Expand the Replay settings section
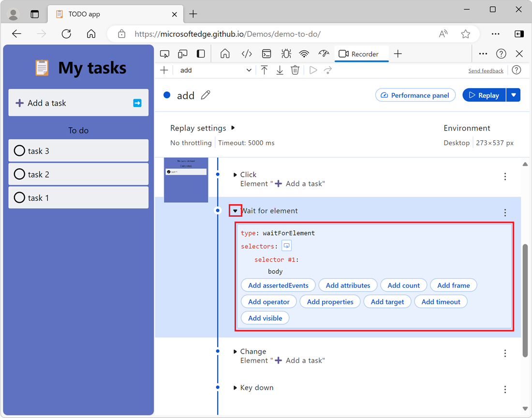 pyautogui.click(x=233, y=128)
